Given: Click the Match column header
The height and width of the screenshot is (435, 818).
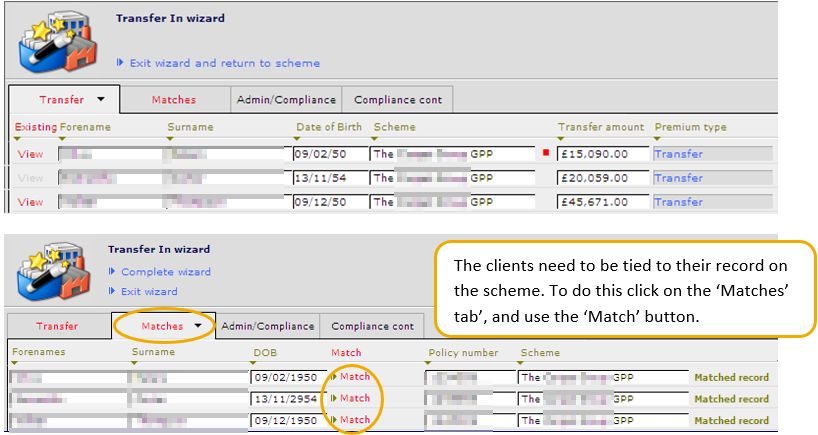Looking at the screenshot, I should (346, 353).
